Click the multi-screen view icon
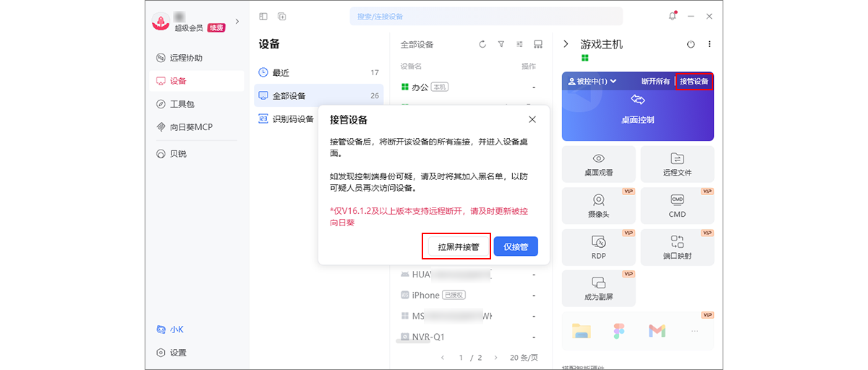This screenshot has width=868, height=370. 538,44
